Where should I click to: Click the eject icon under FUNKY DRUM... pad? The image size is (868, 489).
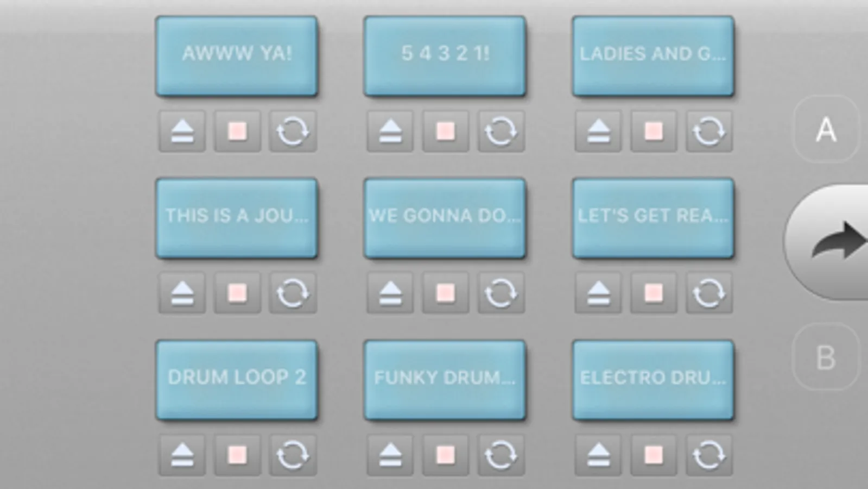pyautogui.click(x=390, y=455)
